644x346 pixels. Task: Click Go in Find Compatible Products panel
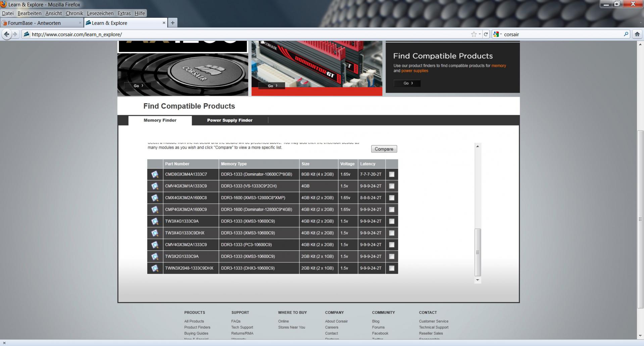tap(407, 83)
